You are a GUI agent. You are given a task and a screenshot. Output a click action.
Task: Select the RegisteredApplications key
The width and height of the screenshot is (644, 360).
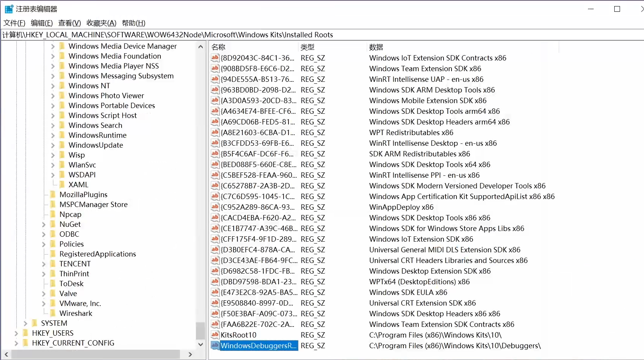(x=98, y=254)
